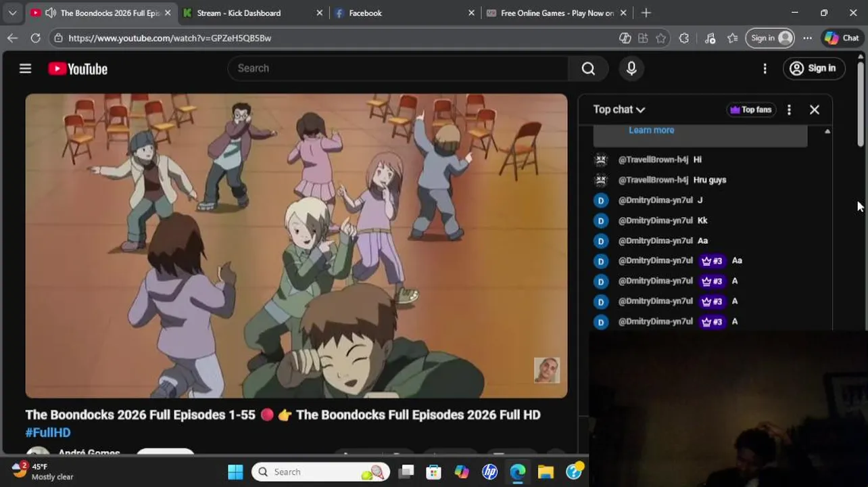The width and height of the screenshot is (868, 487).
Task: Click the Windows taskbar search box
Action: pyautogui.click(x=321, y=472)
